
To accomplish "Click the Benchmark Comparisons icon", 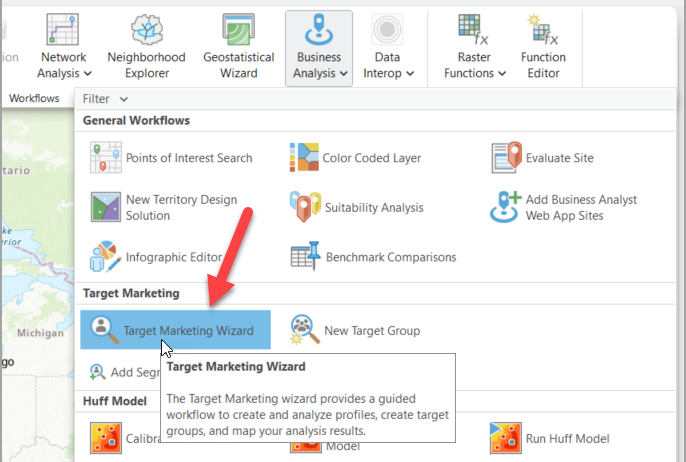I will [305, 256].
